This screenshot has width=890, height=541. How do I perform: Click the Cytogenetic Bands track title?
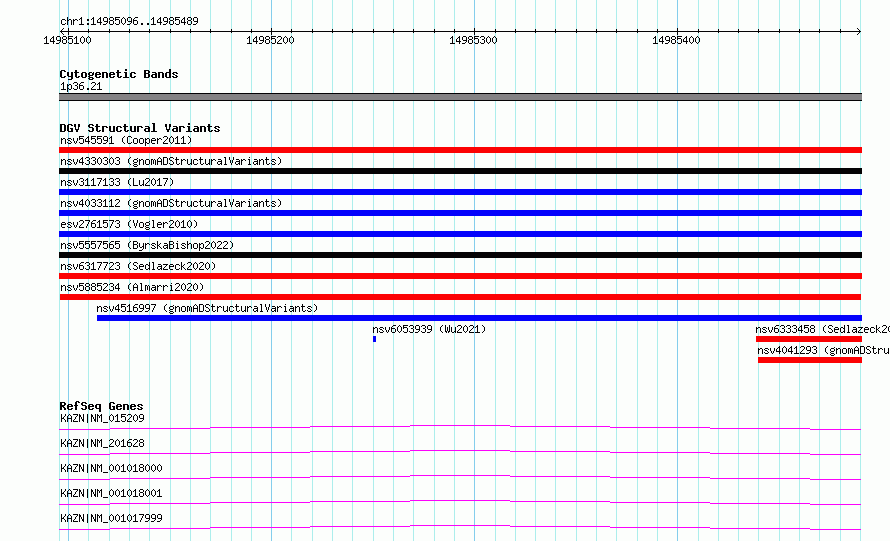(119, 74)
